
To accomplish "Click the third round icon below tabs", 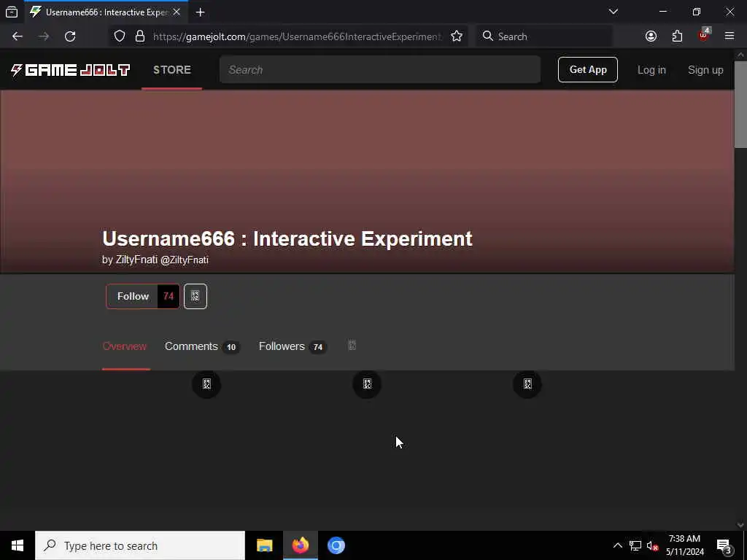I will coord(527,384).
